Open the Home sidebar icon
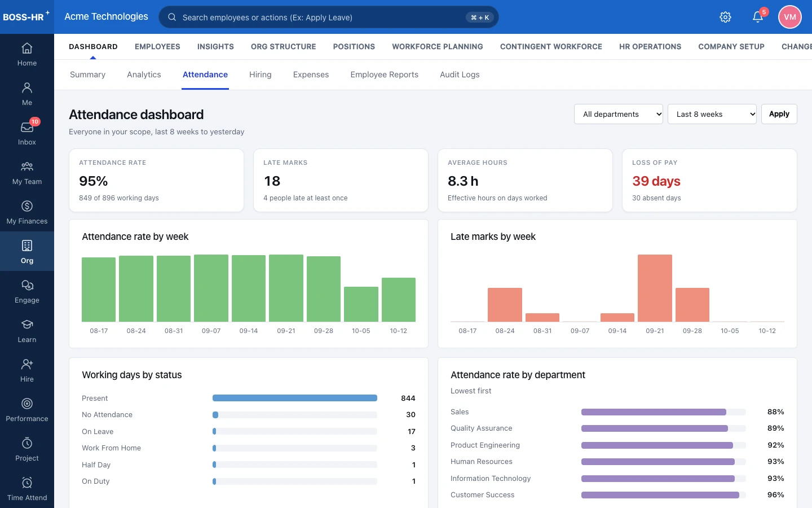This screenshot has width=812, height=508. [27, 49]
